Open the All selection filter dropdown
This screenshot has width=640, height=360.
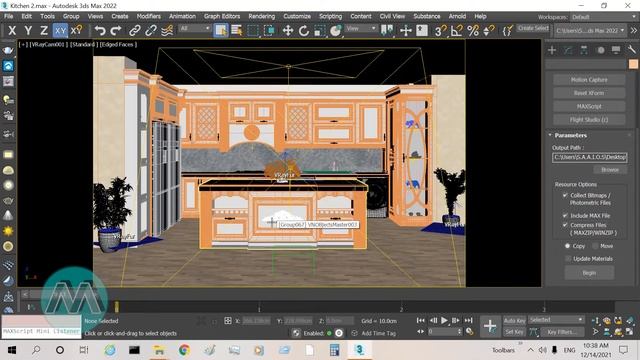coord(195,28)
